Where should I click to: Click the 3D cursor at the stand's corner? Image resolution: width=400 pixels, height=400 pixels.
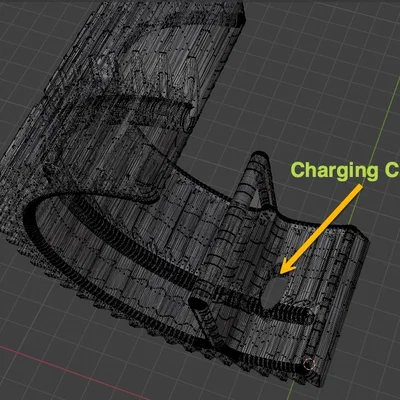309,364
